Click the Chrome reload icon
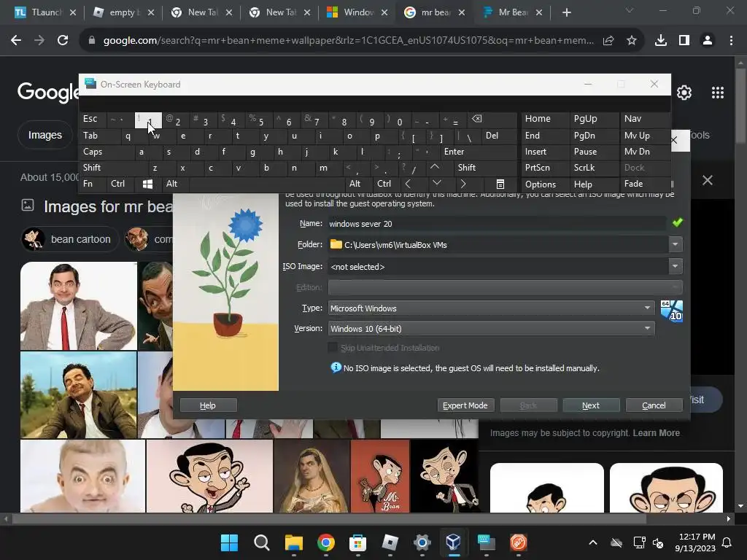Screen dimensions: 747x560 pyautogui.click(x=63, y=41)
